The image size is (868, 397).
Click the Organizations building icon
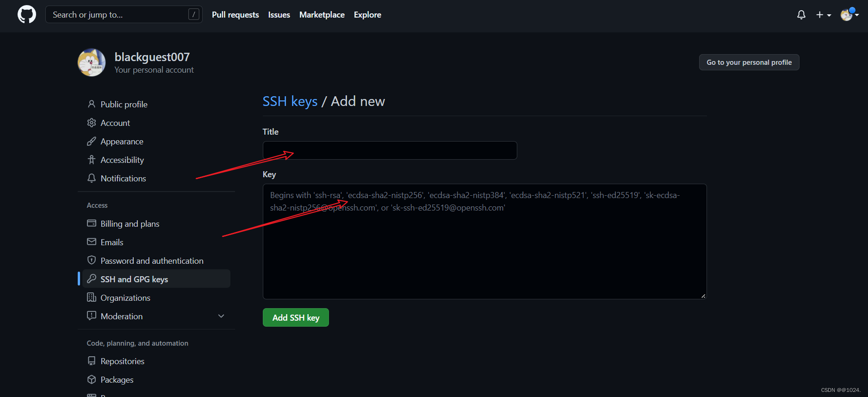(92, 298)
